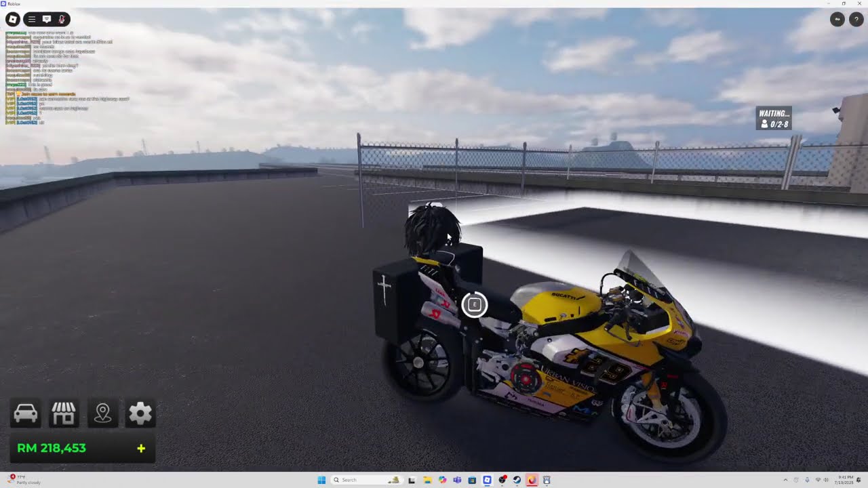Viewport: 868px width, 488px height.
Task: Open Microsoft Store from taskbar
Action: point(472,480)
